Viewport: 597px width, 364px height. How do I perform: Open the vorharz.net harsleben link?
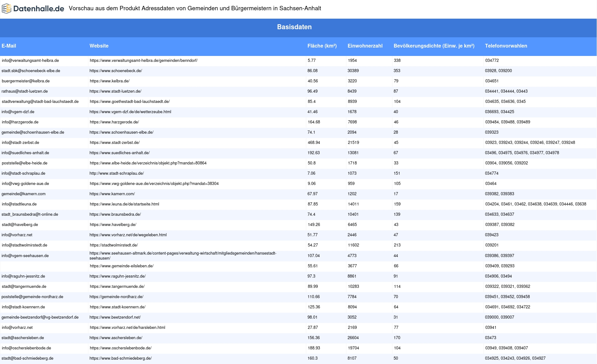127,328
